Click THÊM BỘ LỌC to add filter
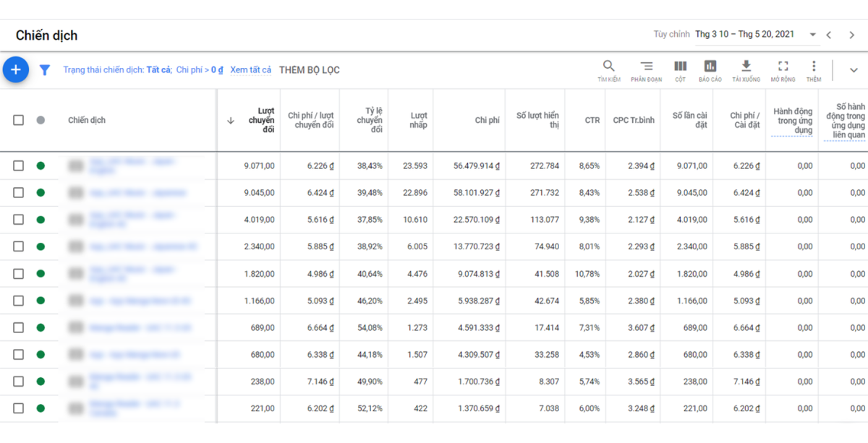Viewport: 868px width, 443px height. (x=309, y=70)
